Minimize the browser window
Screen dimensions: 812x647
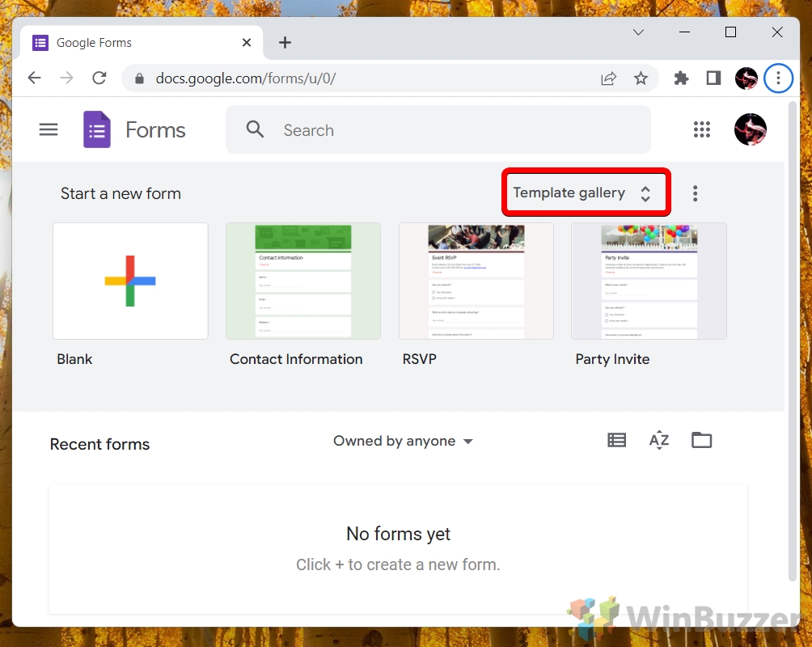tap(684, 32)
